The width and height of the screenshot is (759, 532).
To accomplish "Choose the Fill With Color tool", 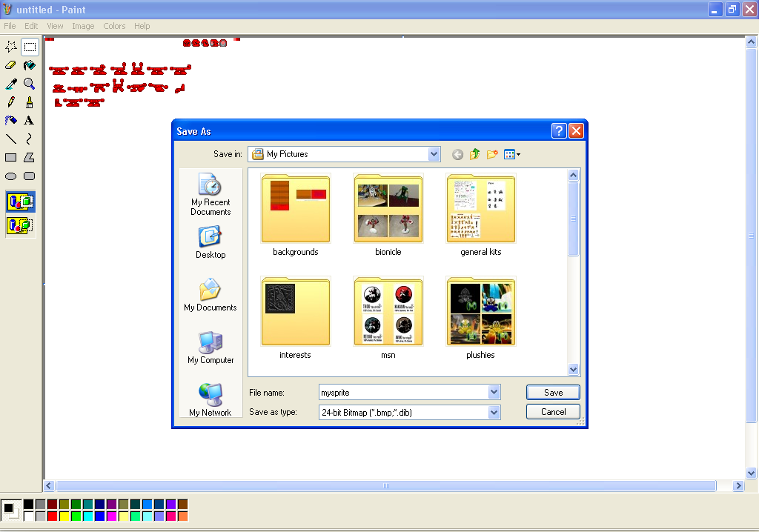I will tap(29, 65).
